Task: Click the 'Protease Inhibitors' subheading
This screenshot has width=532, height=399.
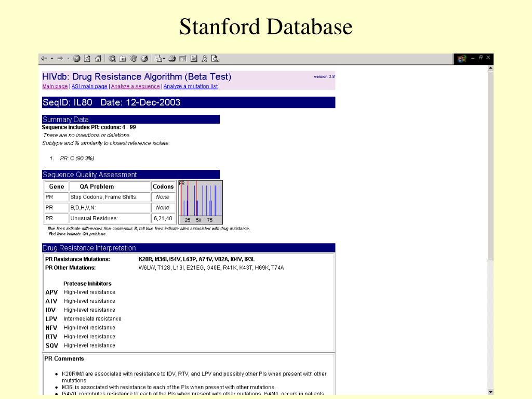Action: (87, 284)
